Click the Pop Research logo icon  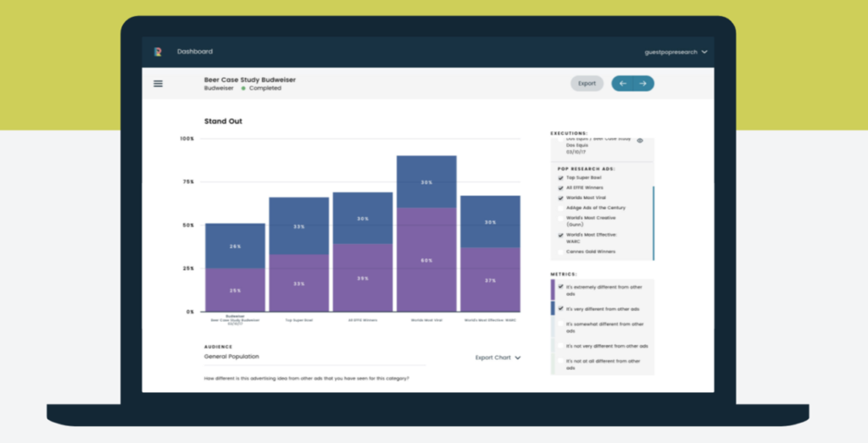pos(158,52)
